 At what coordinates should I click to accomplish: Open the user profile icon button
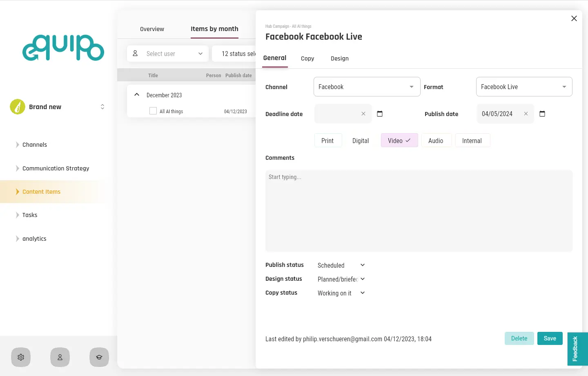click(x=60, y=357)
